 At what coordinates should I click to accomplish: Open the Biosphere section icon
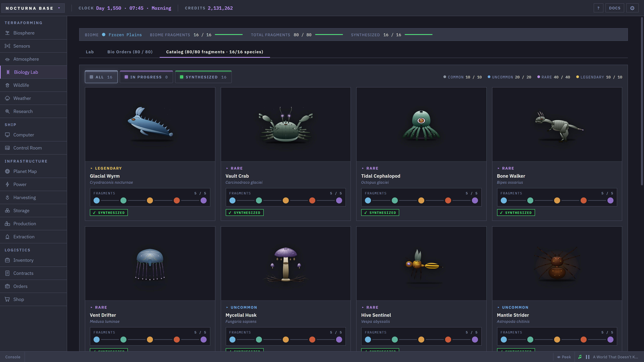pyautogui.click(x=8, y=33)
